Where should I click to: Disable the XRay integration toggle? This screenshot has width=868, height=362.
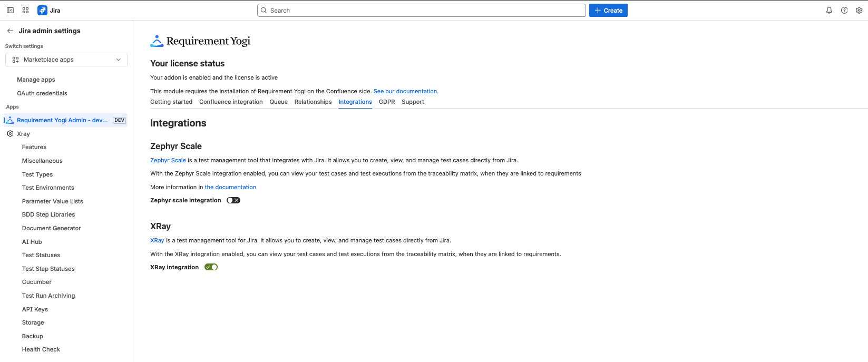click(x=211, y=267)
